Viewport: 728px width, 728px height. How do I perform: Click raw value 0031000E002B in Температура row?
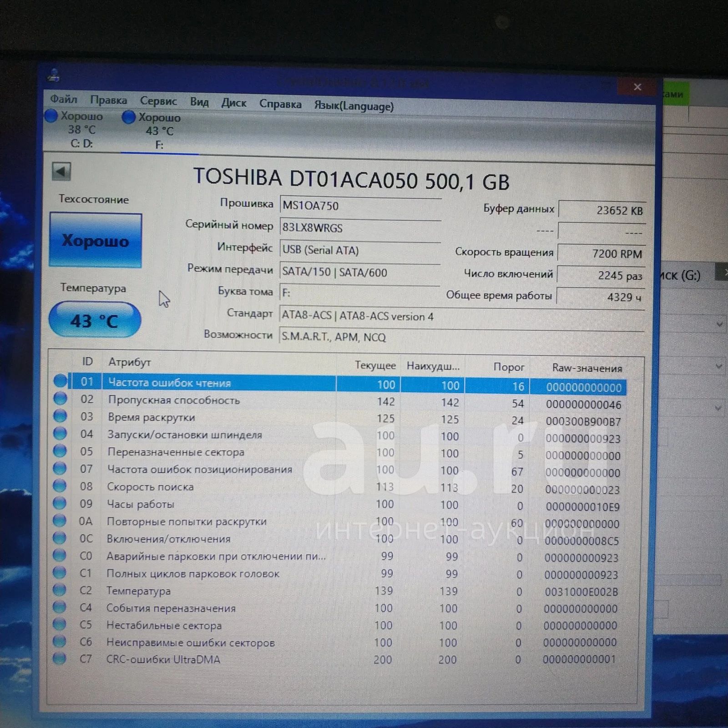(x=581, y=592)
